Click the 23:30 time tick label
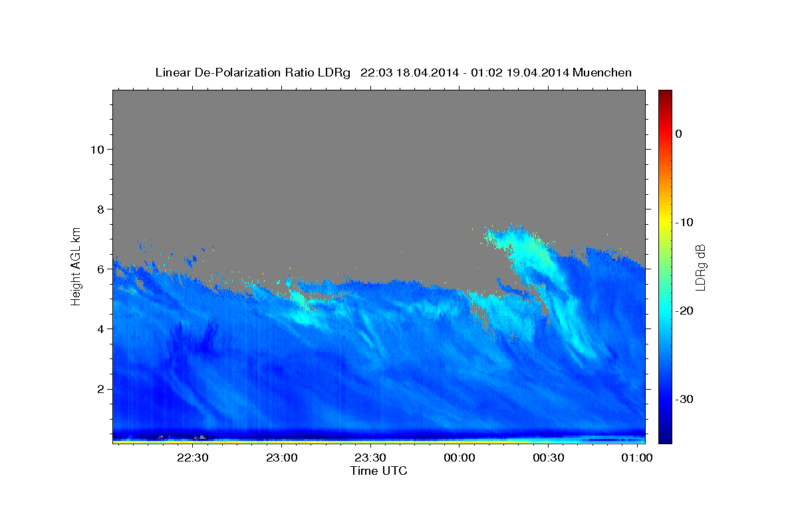798x532 pixels. [370, 458]
